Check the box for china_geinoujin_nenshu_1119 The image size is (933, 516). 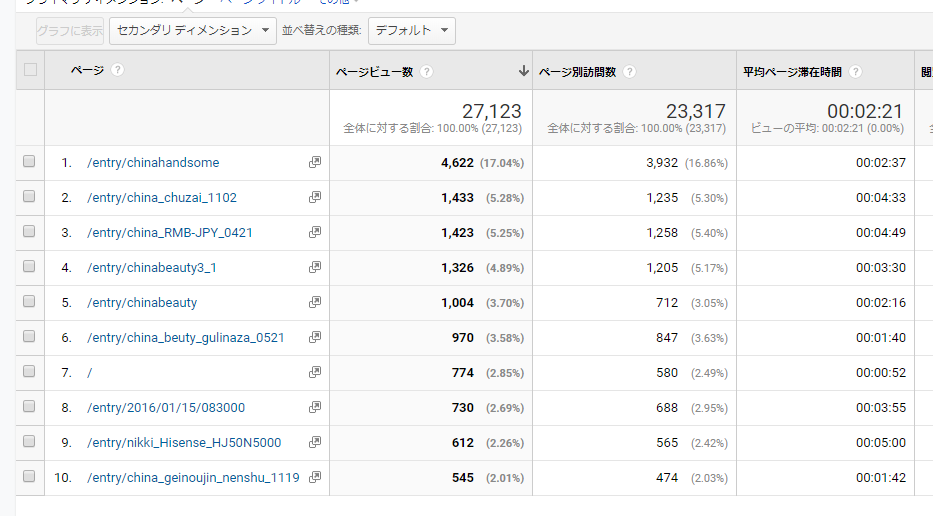[29, 477]
